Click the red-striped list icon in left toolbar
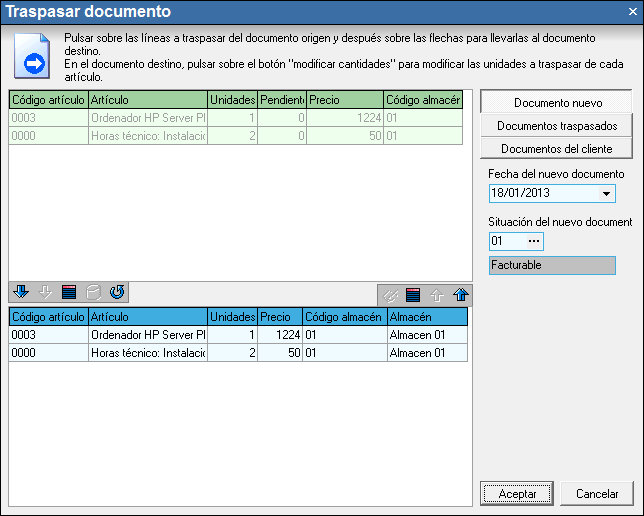Viewport: 644px width, 516px height. click(x=68, y=293)
